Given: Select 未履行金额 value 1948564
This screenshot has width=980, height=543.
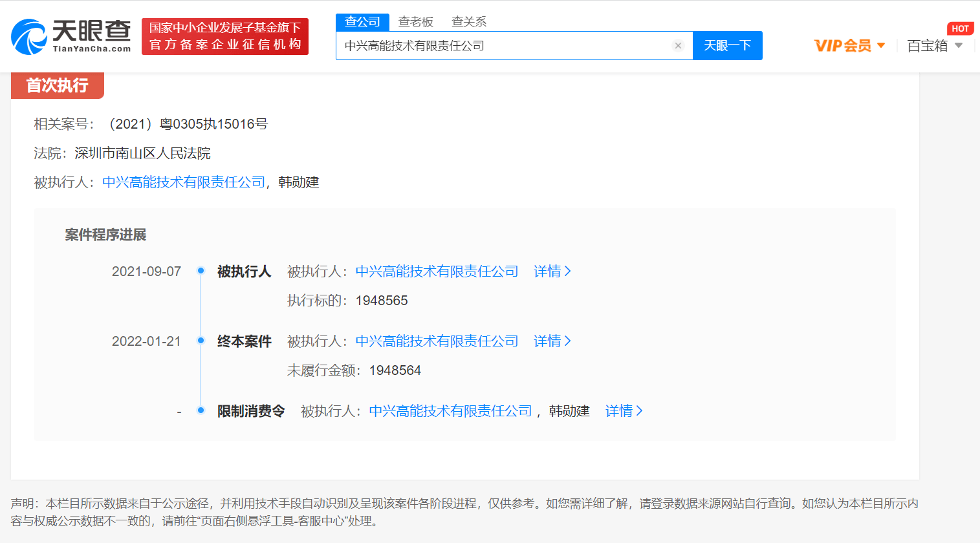Looking at the screenshot, I should pyautogui.click(x=395, y=370).
